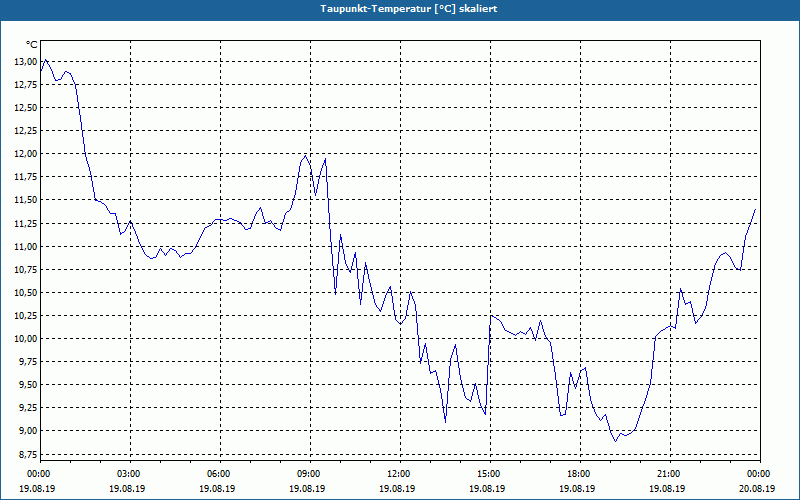Select the 10,75 y-axis value
800x500 pixels.
pyautogui.click(x=27, y=269)
